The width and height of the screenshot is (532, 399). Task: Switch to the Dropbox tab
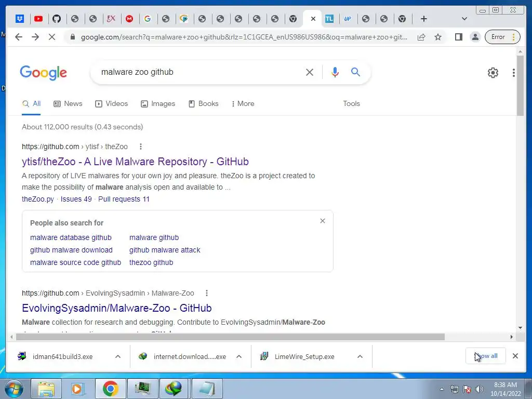(20, 19)
